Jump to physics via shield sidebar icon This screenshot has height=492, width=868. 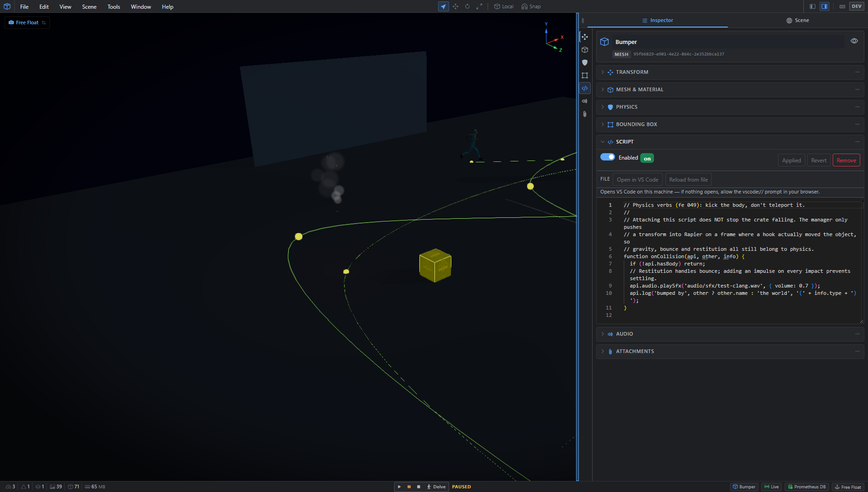pyautogui.click(x=585, y=62)
